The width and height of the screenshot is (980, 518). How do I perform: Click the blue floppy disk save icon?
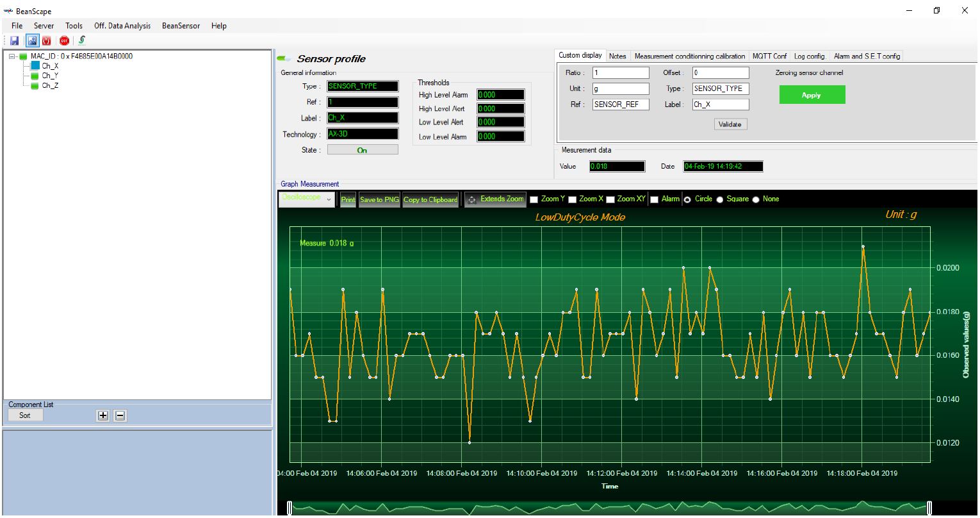[14, 40]
